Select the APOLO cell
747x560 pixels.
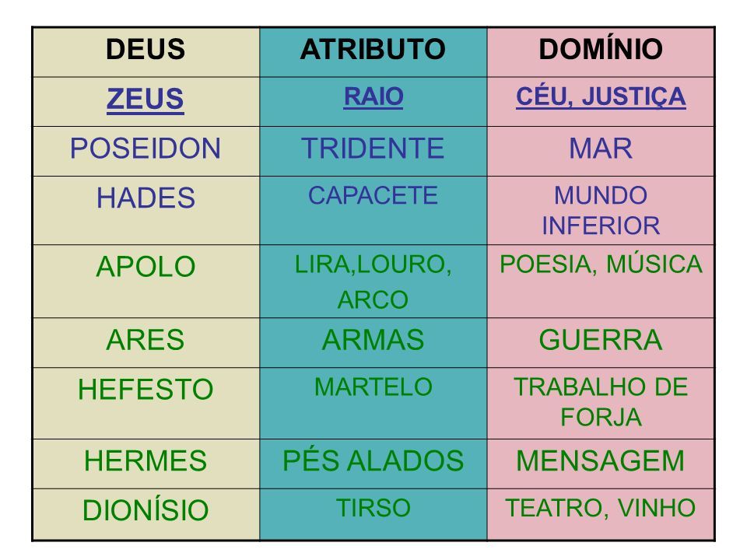[x=146, y=281]
